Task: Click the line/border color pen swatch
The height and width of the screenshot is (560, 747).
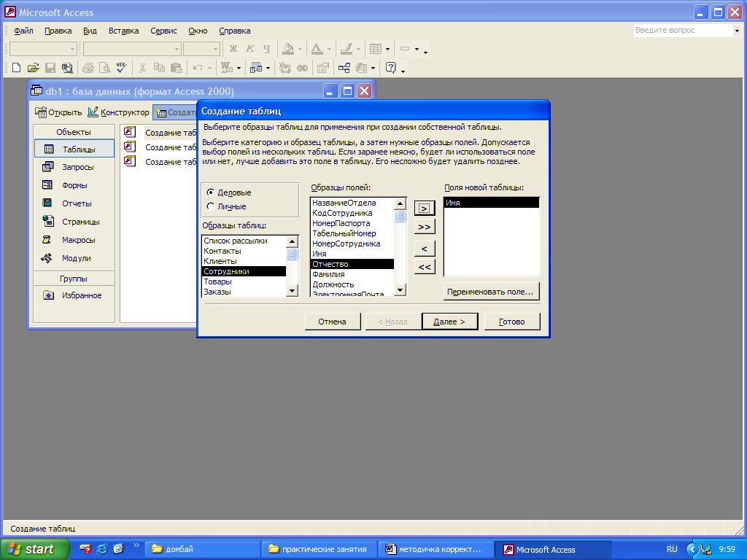Action: pyautogui.click(x=347, y=49)
